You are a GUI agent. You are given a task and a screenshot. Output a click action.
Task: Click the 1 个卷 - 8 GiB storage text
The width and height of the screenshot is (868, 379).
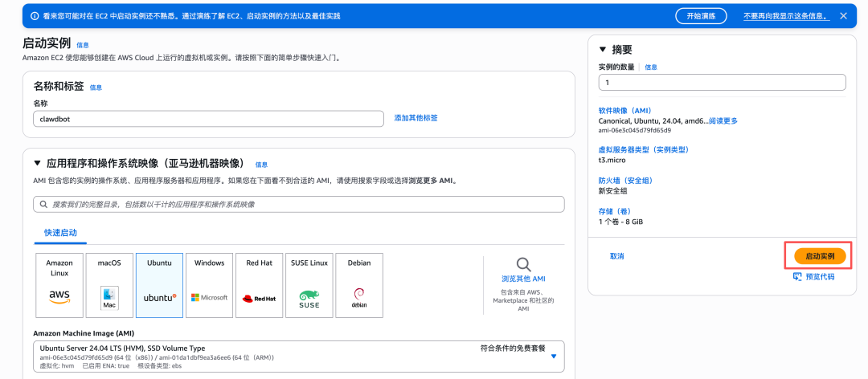click(620, 222)
